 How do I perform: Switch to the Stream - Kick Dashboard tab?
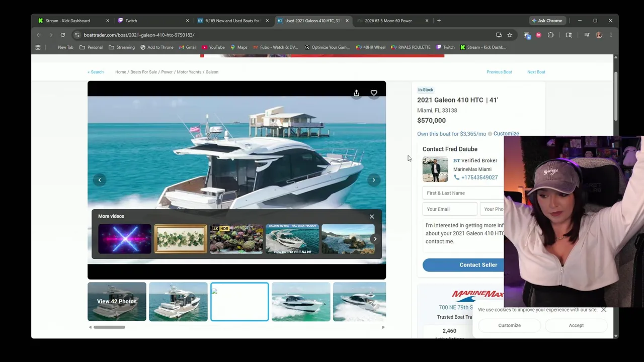pyautogui.click(x=67, y=21)
